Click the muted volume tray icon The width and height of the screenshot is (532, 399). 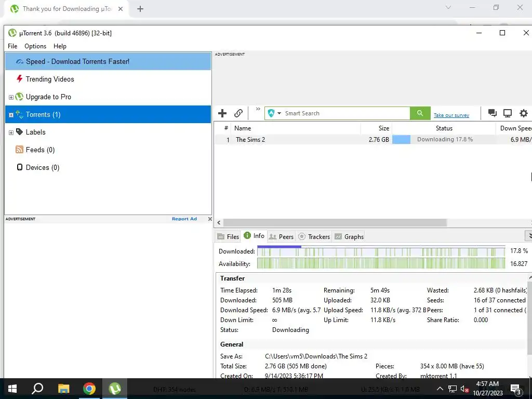point(464,389)
